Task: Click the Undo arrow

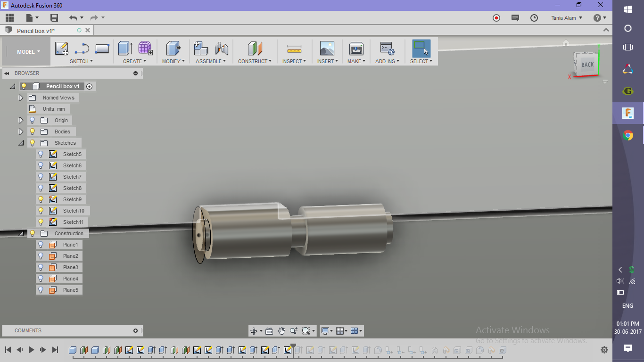Action: point(73,18)
